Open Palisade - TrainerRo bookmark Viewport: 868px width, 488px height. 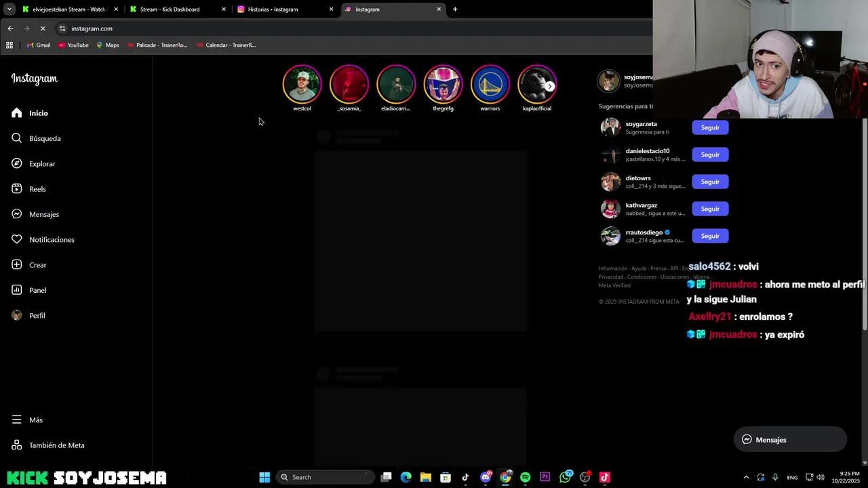click(157, 45)
